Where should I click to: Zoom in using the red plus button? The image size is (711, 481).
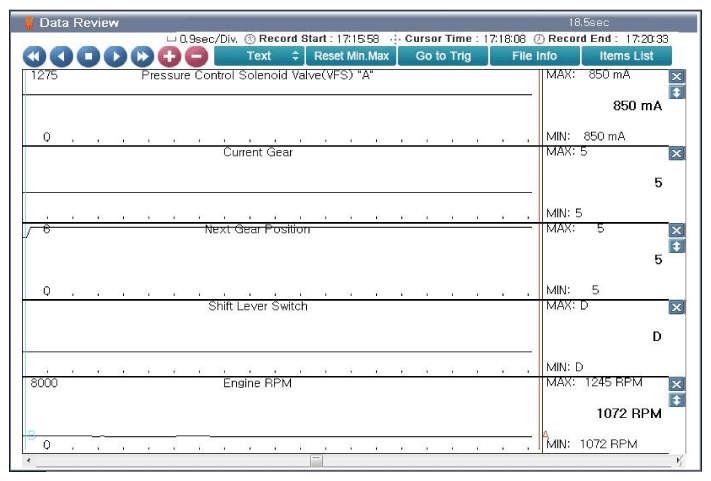(x=169, y=57)
